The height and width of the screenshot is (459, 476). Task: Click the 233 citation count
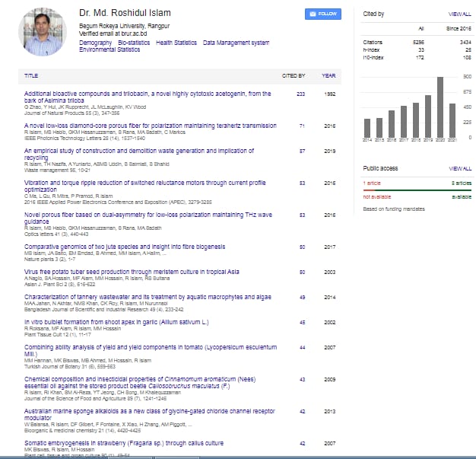pyautogui.click(x=300, y=94)
